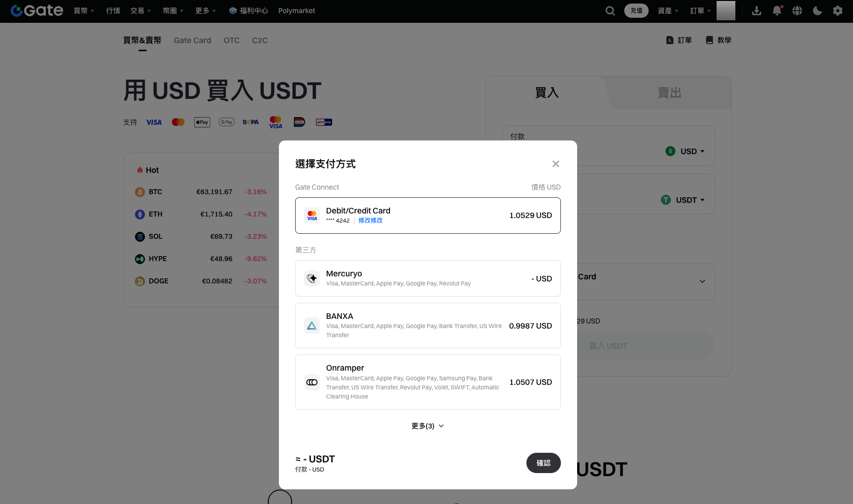The width and height of the screenshot is (853, 504).
Task: Click the VISA supported payment logo
Action: pyautogui.click(x=154, y=122)
